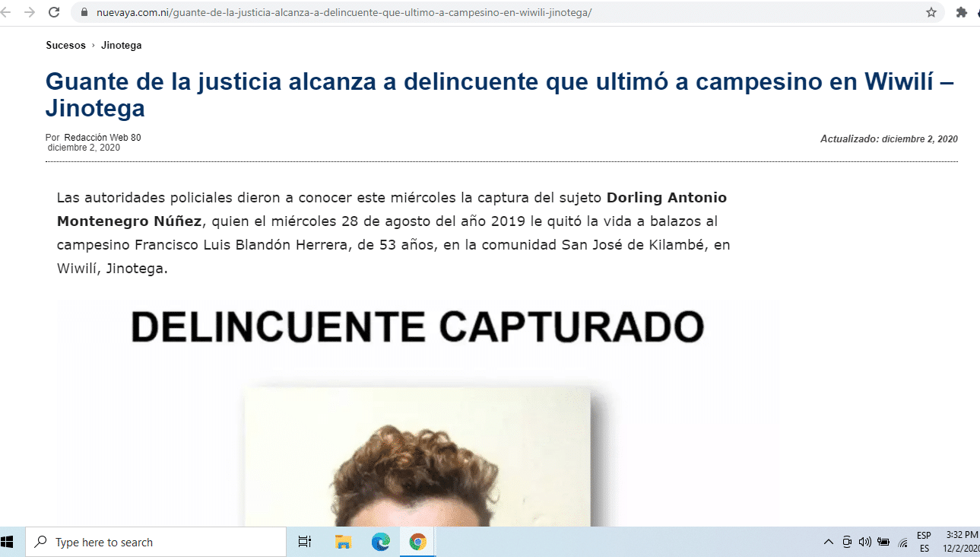Viewport: 980px width, 557px height.
Task: Open the Windows Start menu
Action: coord(8,542)
